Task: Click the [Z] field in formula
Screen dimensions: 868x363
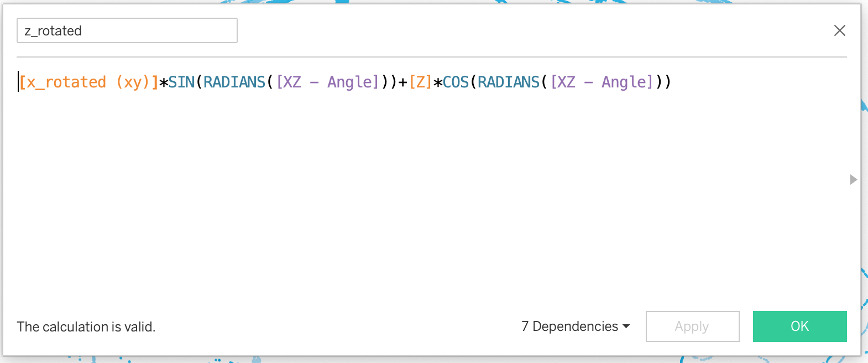Action: (420, 82)
